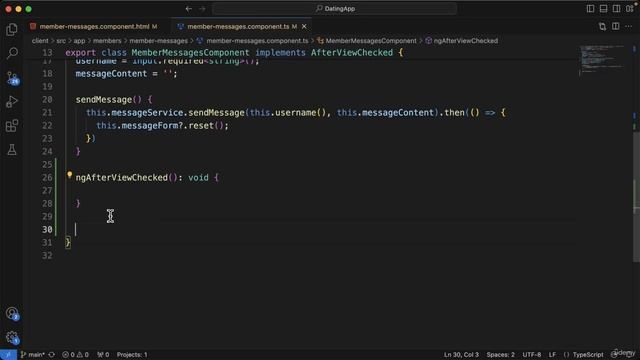Synchronize changes via status bar sync icon
The height and width of the screenshot is (360, 640).
(x=52, y=355)
